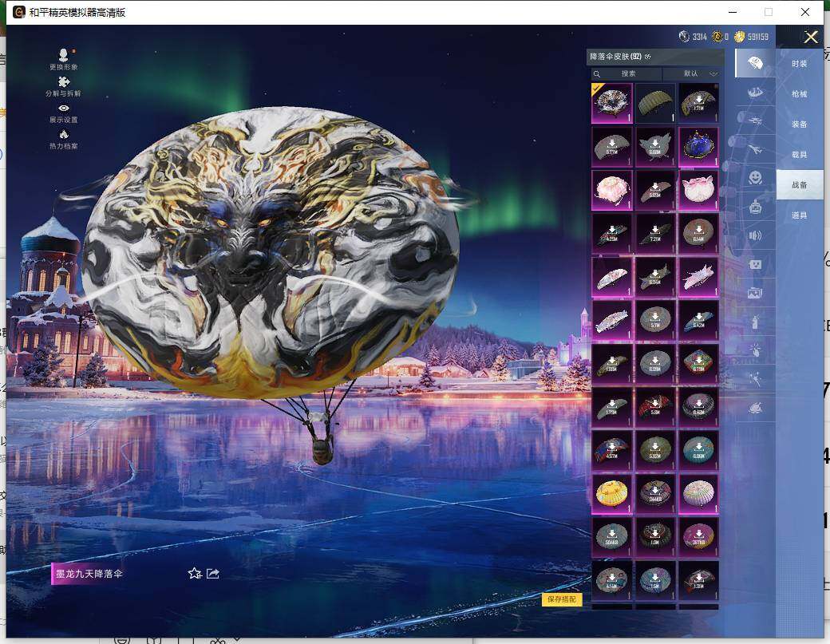
Task: Select the equipped ink dragon parachute thumbnail
Action: pos(612,103)
